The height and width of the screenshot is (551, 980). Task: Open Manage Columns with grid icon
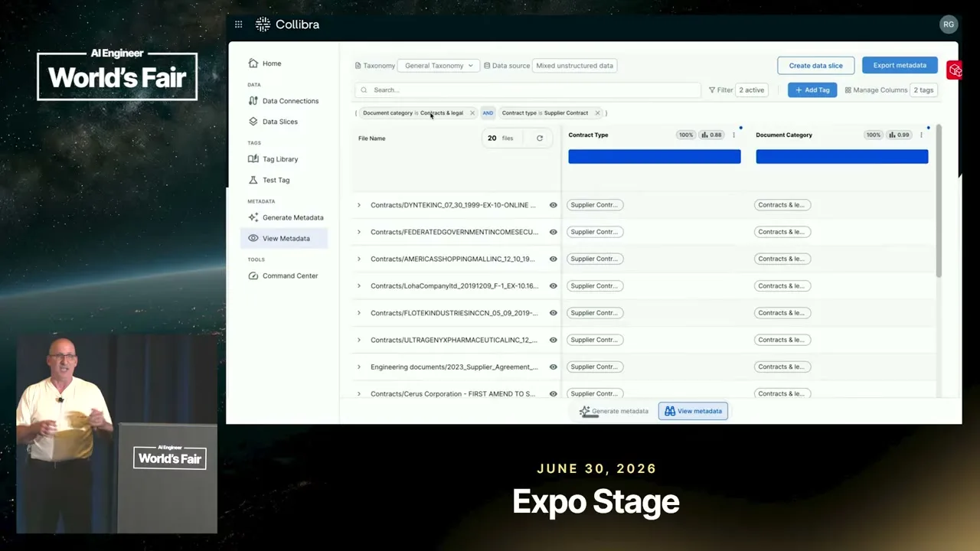pyautogui.click(x=876, y=90)
